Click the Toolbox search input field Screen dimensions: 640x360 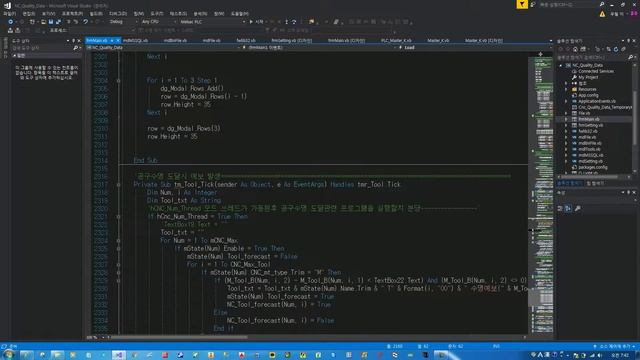point(42,48)
